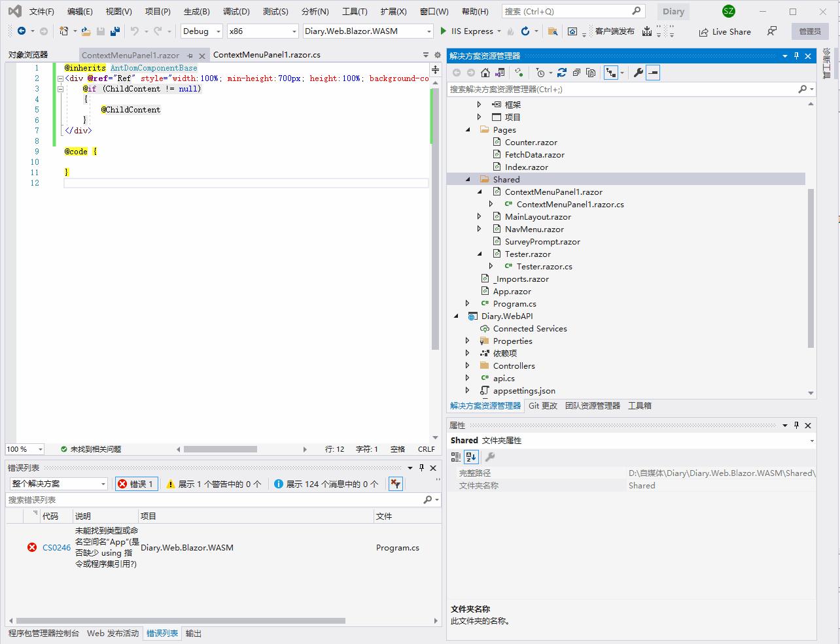
Task: Toggle alphabetical sort in Properties panel
Action: point(471,457)
